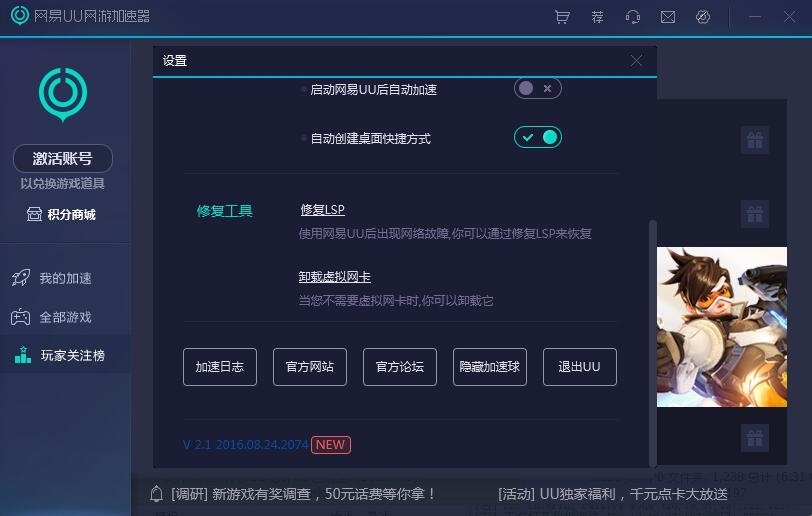The image size is (812, 516).
Task: Click the gamepad icon beside 全部游戏
Action: coord(21,317)
